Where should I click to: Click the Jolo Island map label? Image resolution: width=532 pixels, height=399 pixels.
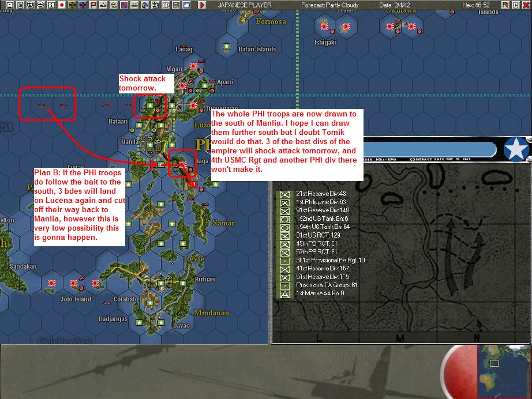(x=76, y=299)
